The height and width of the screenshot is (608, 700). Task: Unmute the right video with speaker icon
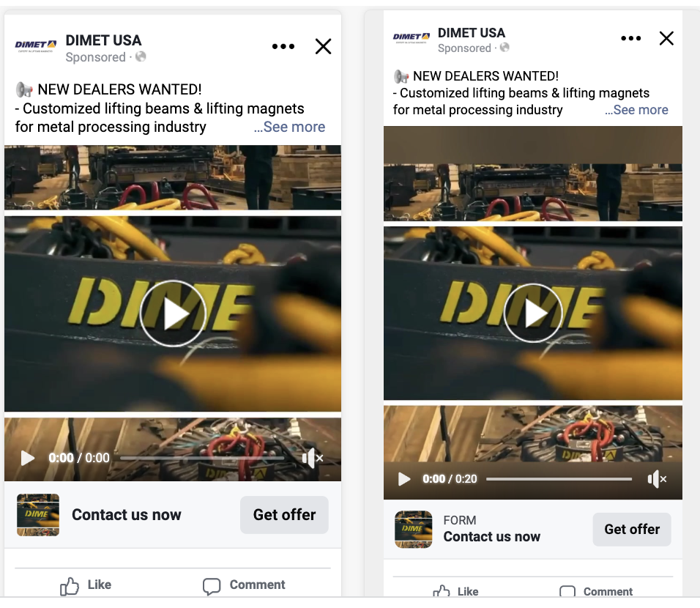657,479
